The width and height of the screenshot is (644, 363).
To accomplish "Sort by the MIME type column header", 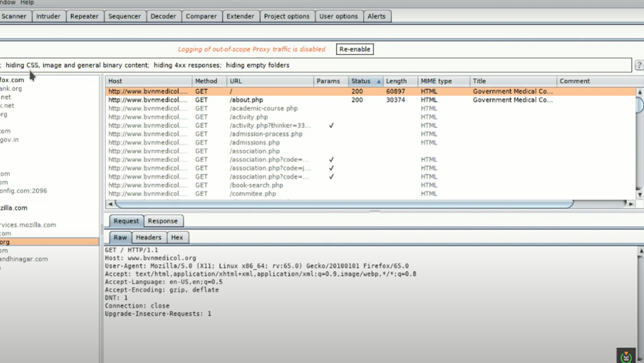I will tap(436, 81).
